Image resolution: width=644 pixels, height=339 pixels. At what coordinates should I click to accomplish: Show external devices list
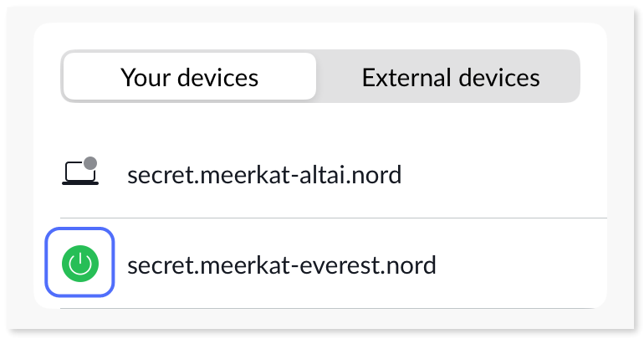point(450,78)
